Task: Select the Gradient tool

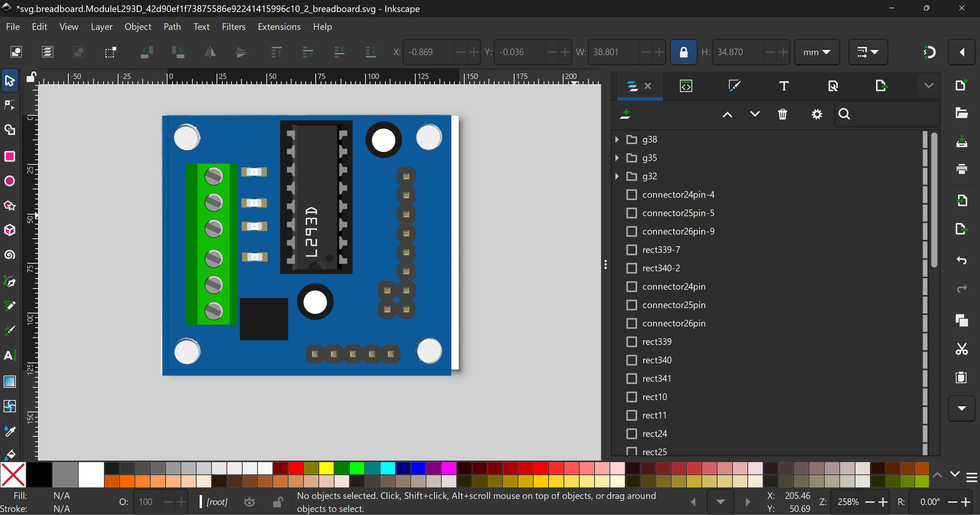Action: [9, 381]
